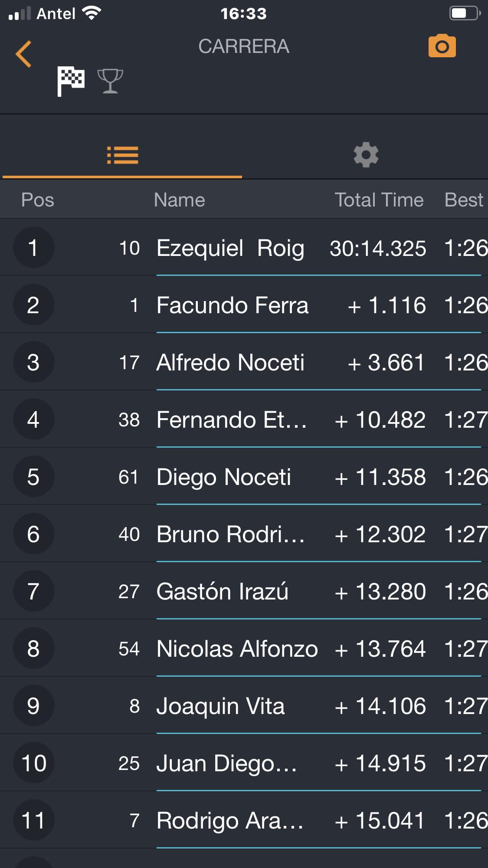The width and height of the screenshot is (488, 868).
Task: Open the camera screenshot icon
Action: point(442,46)
